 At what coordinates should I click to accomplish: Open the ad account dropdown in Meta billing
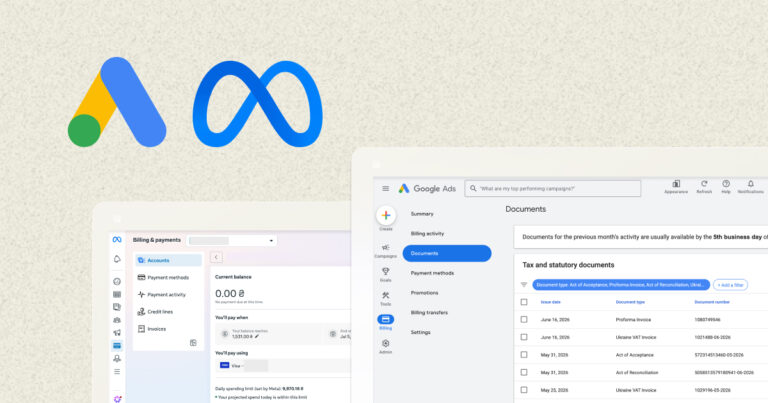point(231,240)
